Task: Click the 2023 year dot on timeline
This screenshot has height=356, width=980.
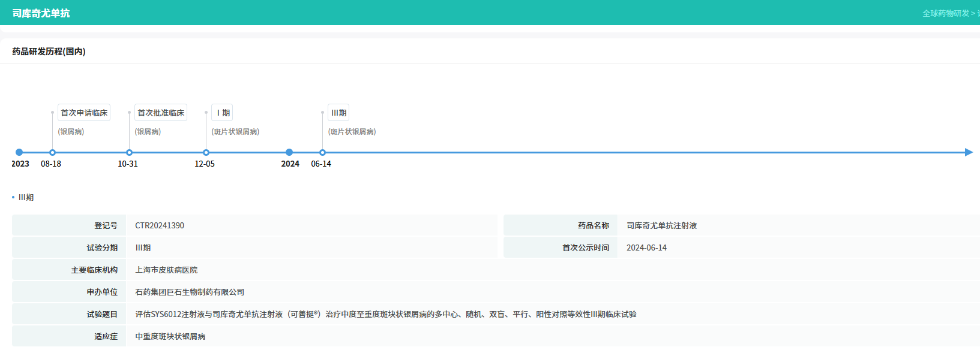Action: pyautogui.click(x=19, y=152)
